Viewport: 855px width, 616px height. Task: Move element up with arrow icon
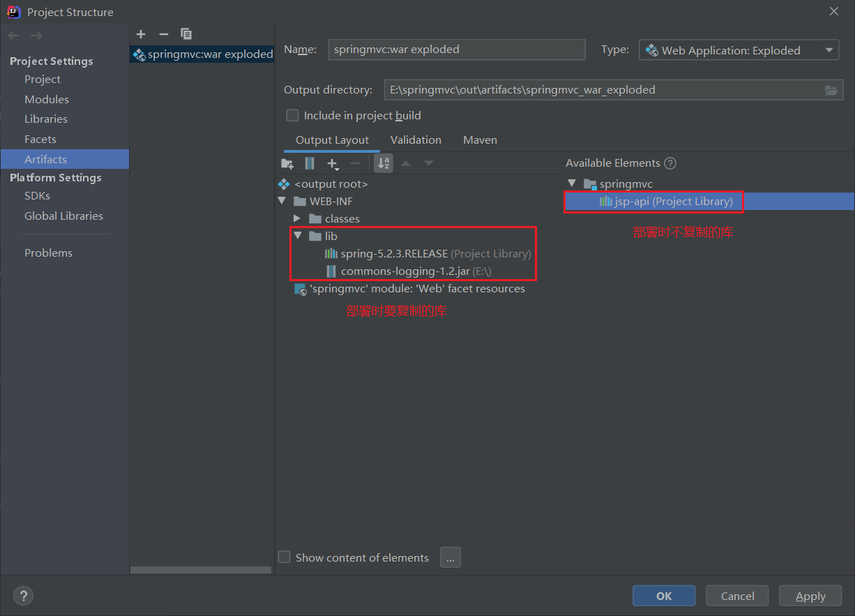[x=406, y=163]
